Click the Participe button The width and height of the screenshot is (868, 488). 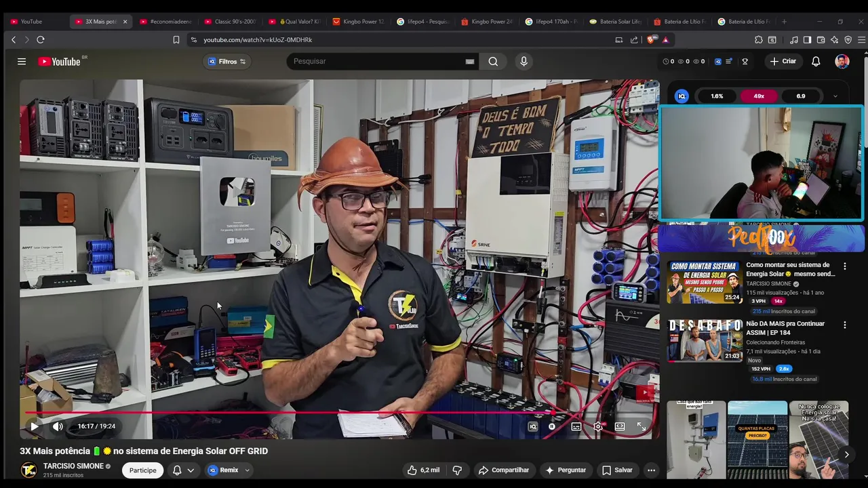pyautogui.click(x=143, y=470)
